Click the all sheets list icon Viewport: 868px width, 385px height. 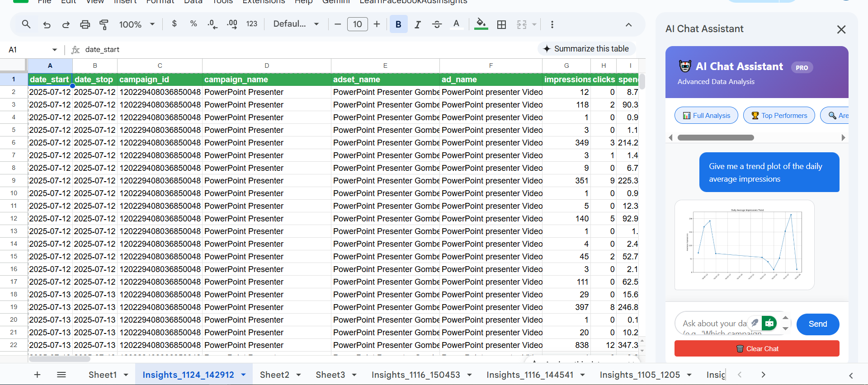[x=61, y=375]
